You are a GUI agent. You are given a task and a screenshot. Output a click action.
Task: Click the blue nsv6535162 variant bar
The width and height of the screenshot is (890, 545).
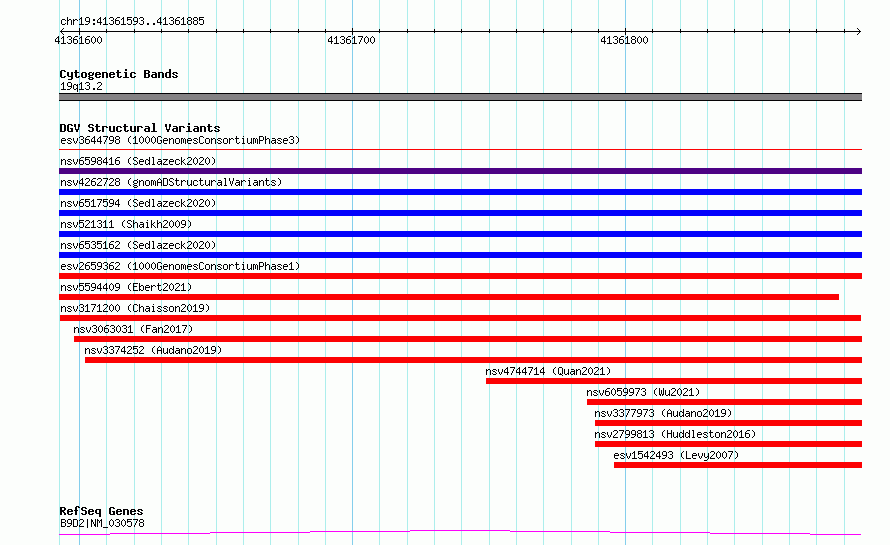(x=460, y=255)
